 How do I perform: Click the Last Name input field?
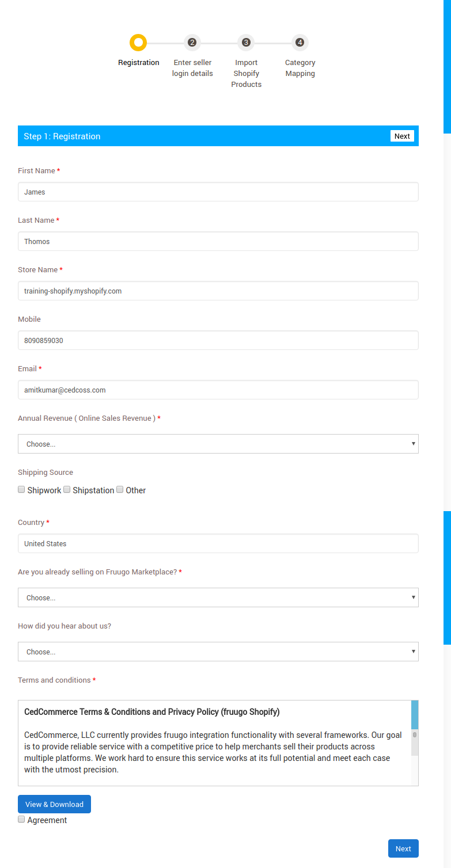[218, 241]
